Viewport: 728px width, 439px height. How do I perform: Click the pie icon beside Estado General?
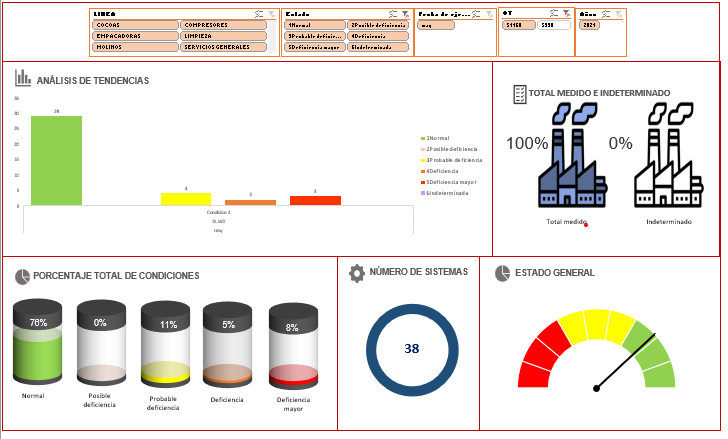502,273
